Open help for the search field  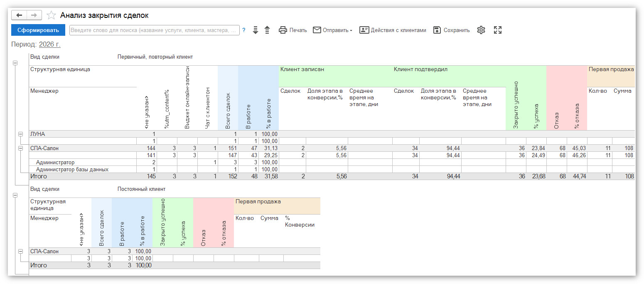pyautogui.click(x=244, y=30)
